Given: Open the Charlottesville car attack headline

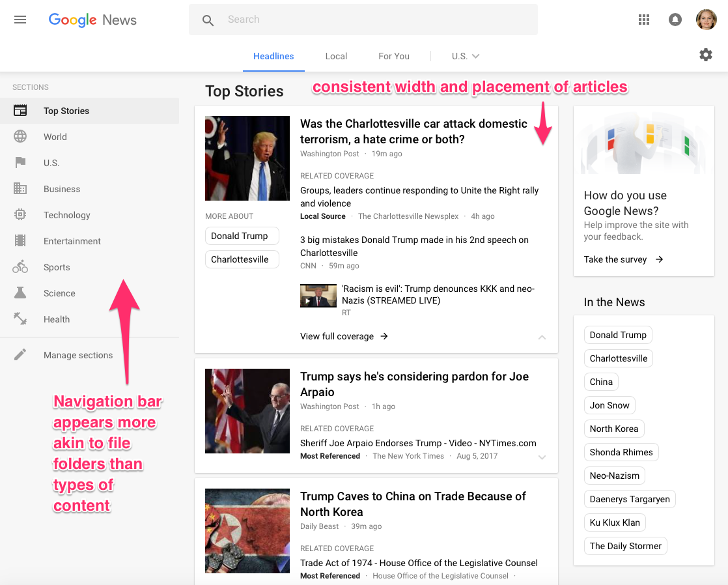Looking at the screenshot, I should (413, 132).
